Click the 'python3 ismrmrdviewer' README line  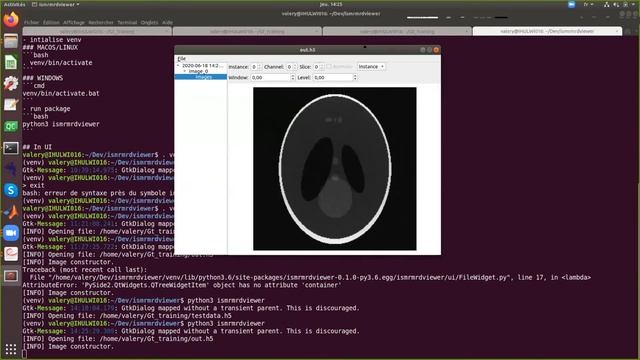pos(61,124)
